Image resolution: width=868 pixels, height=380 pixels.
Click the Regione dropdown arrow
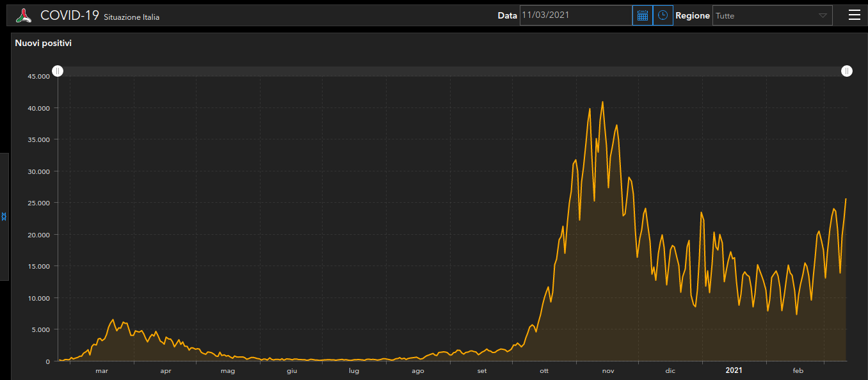pyautogui.click(x=823, y=15)
